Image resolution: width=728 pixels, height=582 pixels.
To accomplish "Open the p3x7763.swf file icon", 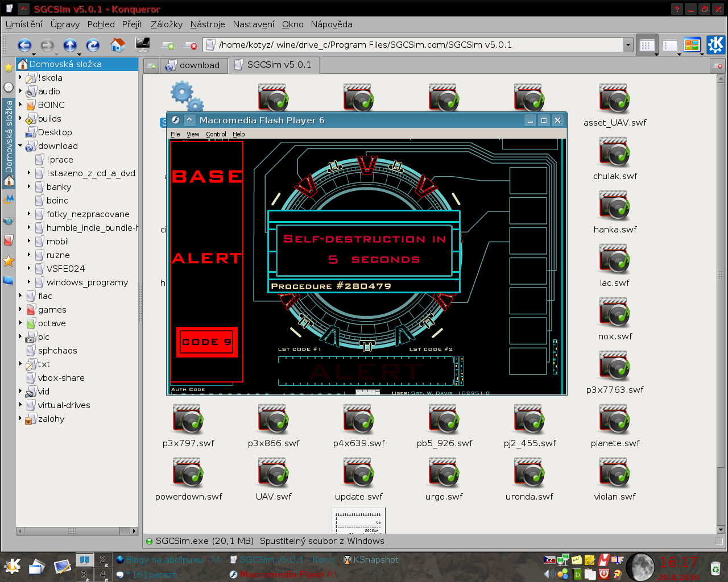I will click(x=615, y=367).
